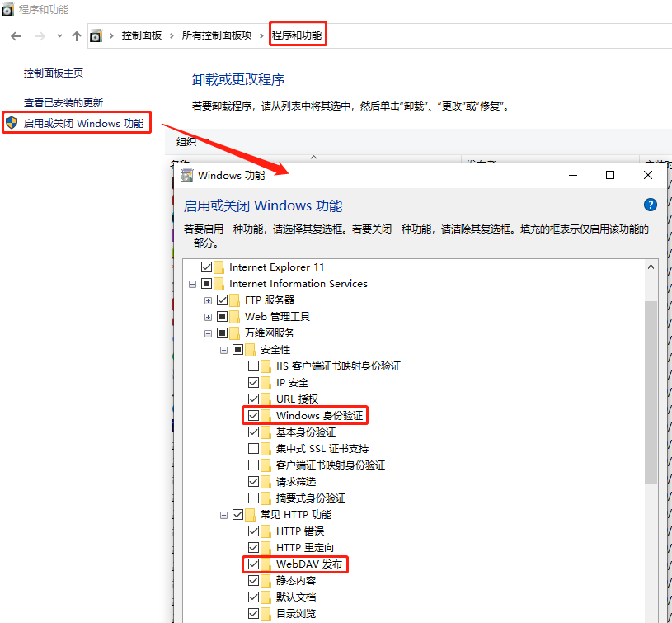Toggle 基本身份验证 checkbox
The height and width of the screenshot is (623, 672).
(253, 432)
